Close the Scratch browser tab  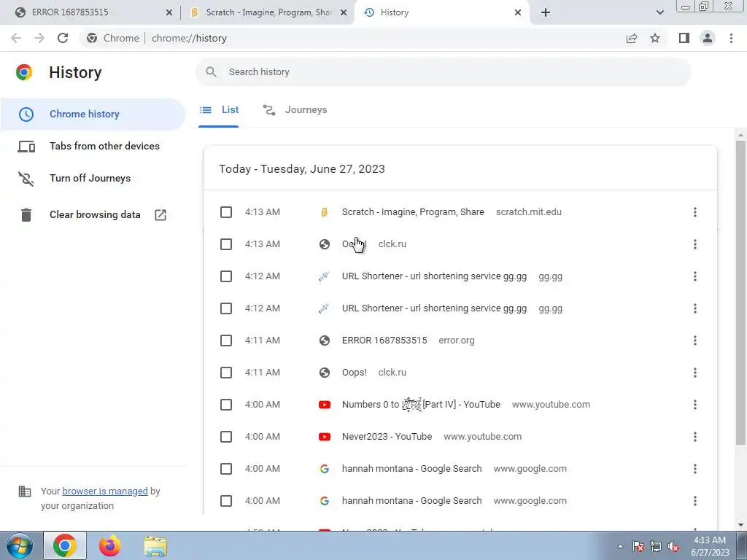[x=344, y=13]
